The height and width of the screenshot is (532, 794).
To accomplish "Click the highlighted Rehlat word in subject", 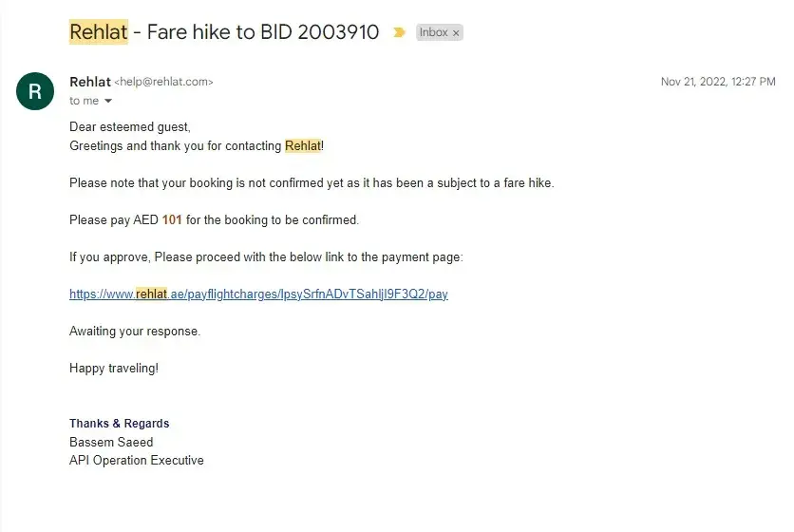I will click(x=98, y=32).
